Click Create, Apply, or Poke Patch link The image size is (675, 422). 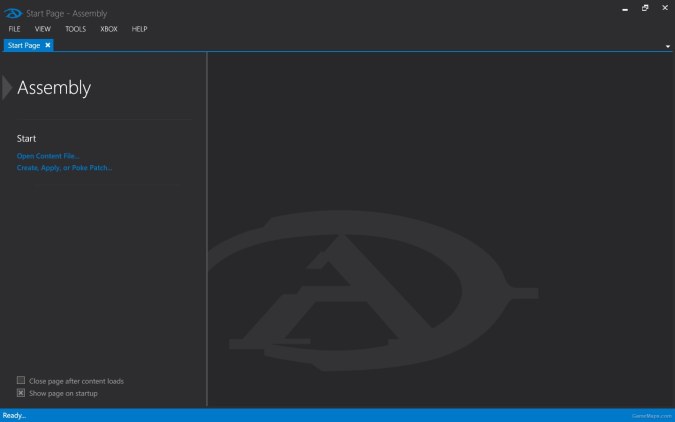coord(64,168)
